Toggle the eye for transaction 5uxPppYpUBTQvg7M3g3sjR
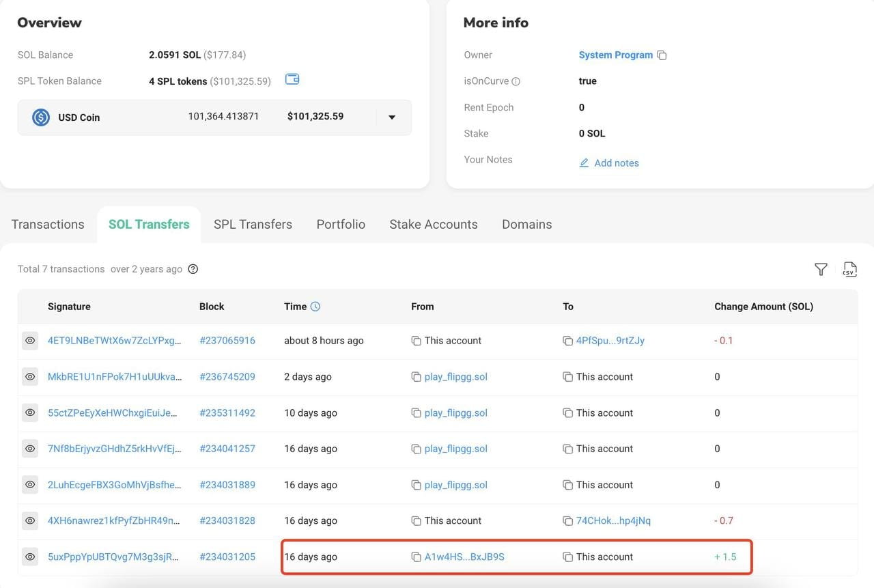 point(30,557)
